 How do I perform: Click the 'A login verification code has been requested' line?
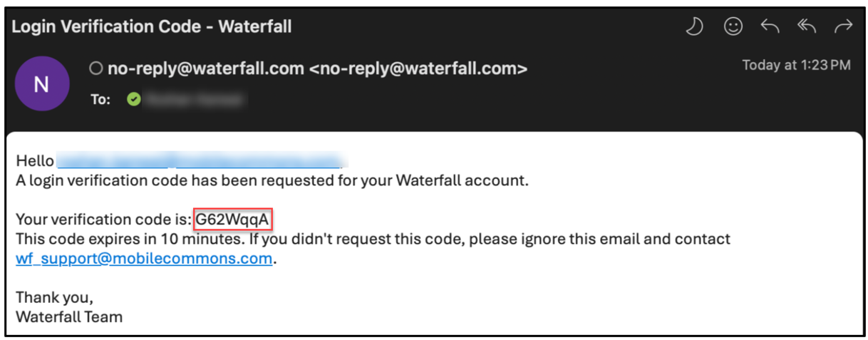click(x=272, y=180)
